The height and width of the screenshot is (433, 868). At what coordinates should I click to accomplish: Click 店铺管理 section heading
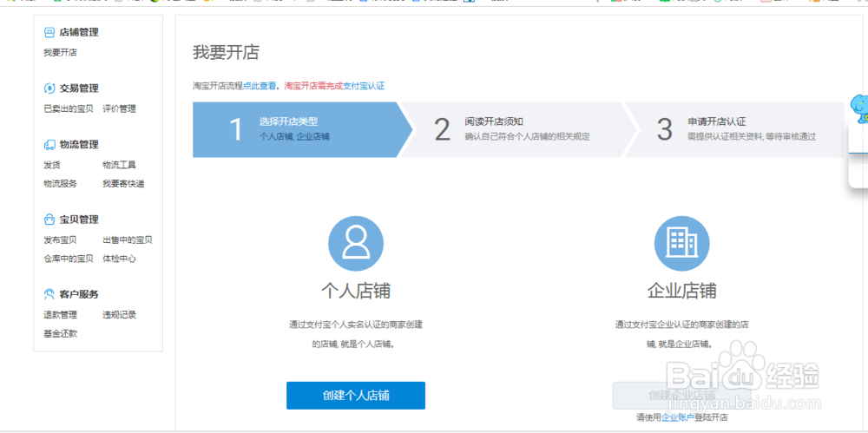tap(79, 33)
